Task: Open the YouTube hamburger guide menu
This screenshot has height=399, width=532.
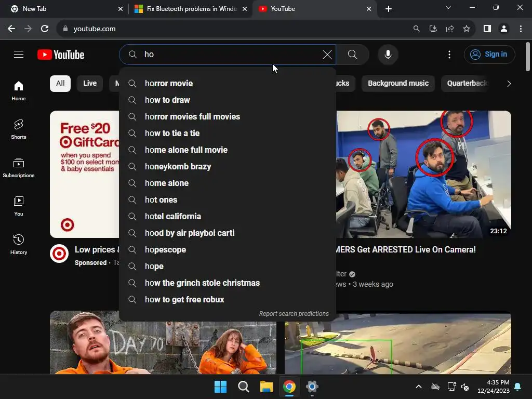Action: pos(19,54)
